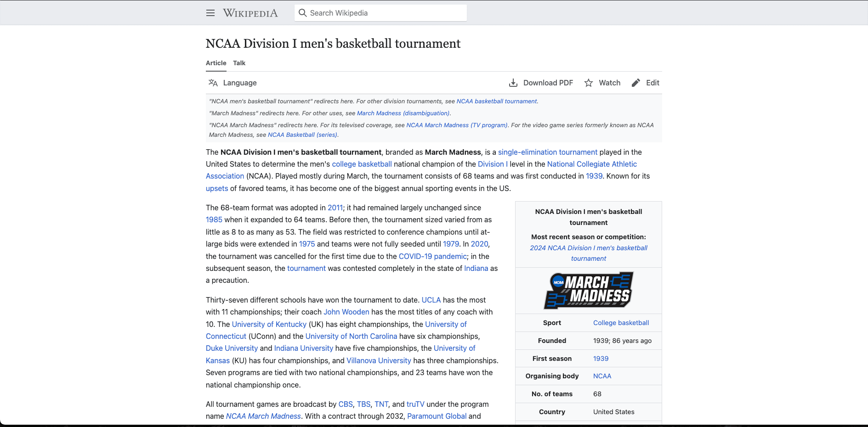Open the truTV link
Image resolution: width=868 pixels, height=427 pixels.
tap(415, 404)
